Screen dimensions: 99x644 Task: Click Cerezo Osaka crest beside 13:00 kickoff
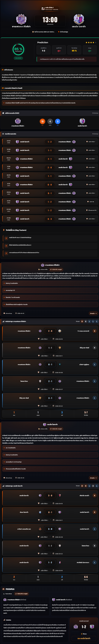point(79,19)
